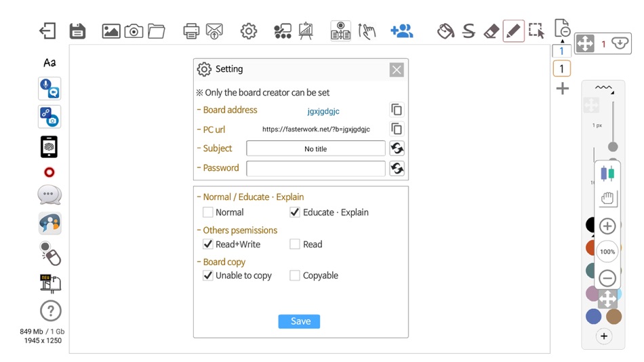Click the jgxjgdgjc board address link
644x362 pixels.
[x=323, y=111]
